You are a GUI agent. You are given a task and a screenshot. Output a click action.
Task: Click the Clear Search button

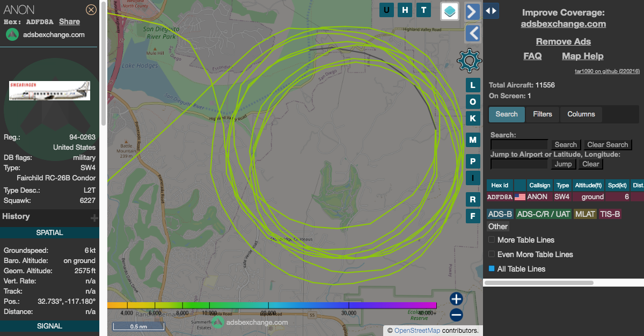click(x=608, y=145)
